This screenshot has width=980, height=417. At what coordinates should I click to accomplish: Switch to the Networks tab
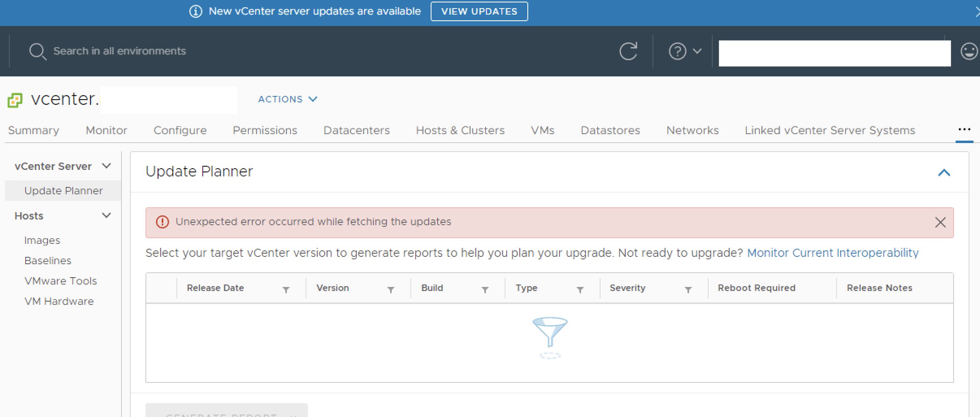[x=692, y=130]
